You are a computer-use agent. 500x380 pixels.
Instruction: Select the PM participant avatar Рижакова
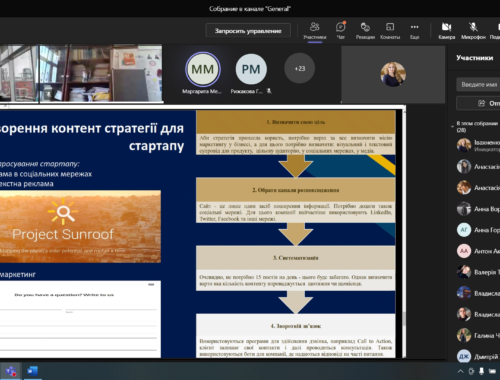(251, 69)
